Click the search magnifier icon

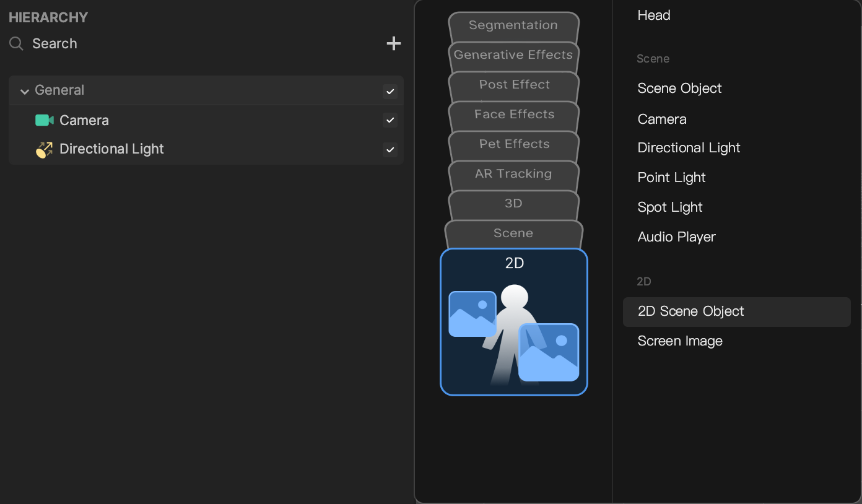coord(17,43)
